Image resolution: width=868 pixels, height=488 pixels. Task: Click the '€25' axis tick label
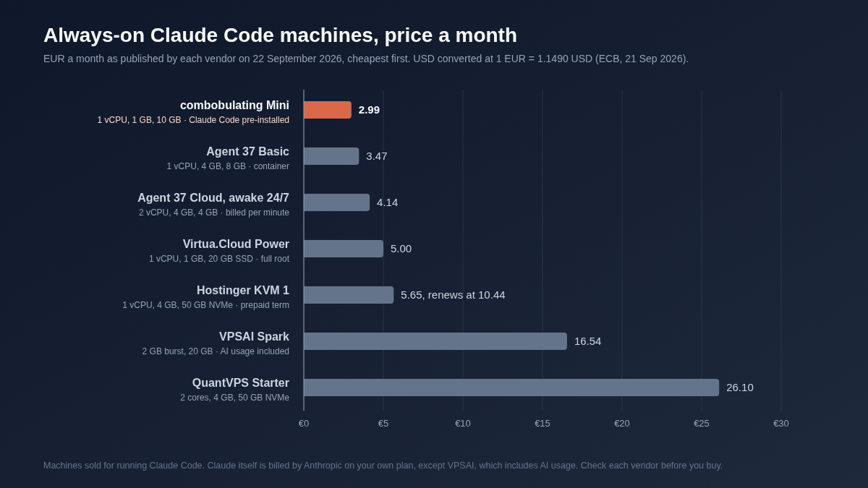[702, 424]
